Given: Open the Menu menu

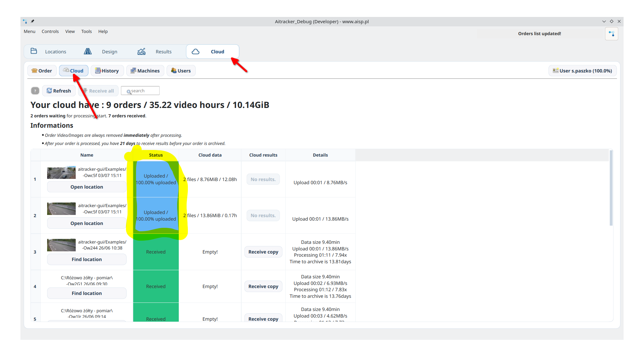Looking at the screenshot, I should [x=30, y=31].
